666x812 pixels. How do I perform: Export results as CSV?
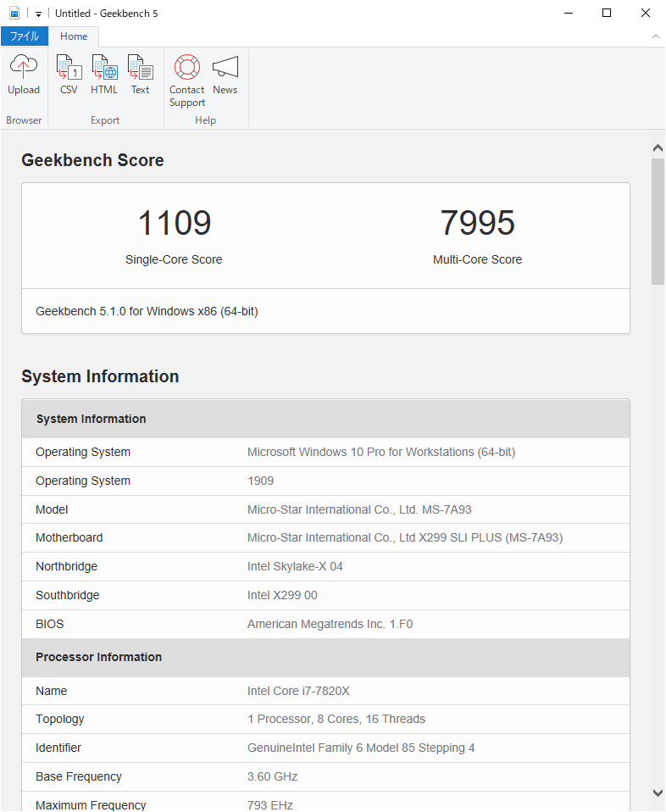click(69, 75)
